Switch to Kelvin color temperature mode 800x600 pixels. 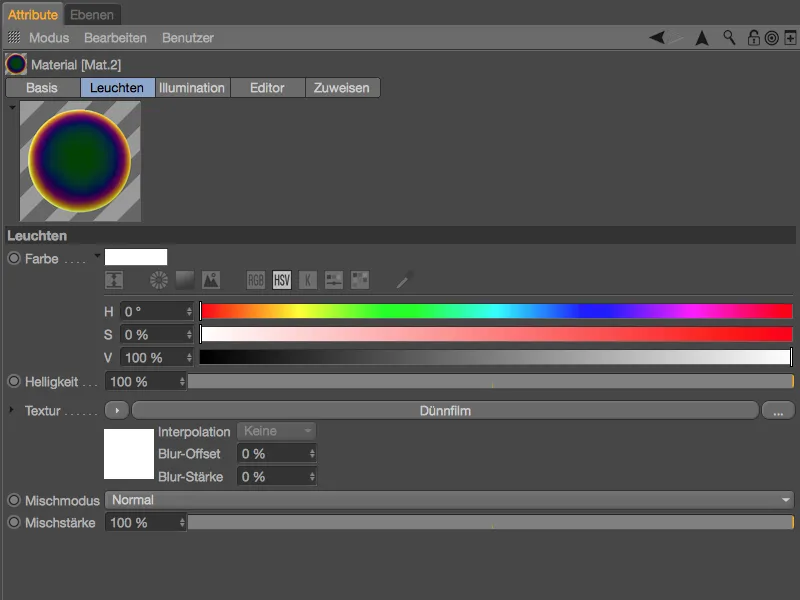point(308,280)
